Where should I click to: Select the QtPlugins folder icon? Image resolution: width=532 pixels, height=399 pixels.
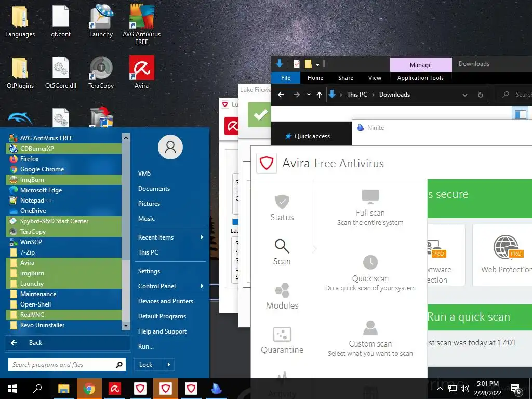click(x=20, y=72)
